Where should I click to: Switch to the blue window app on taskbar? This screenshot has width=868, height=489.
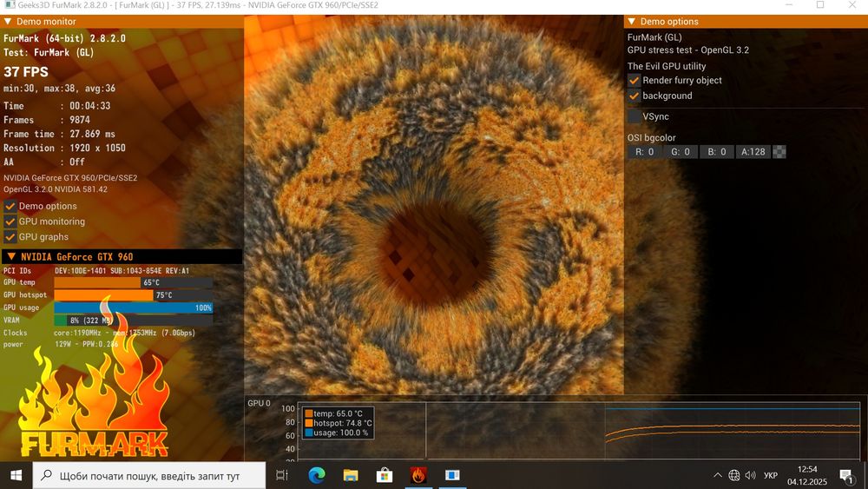[x=452, y=475]
